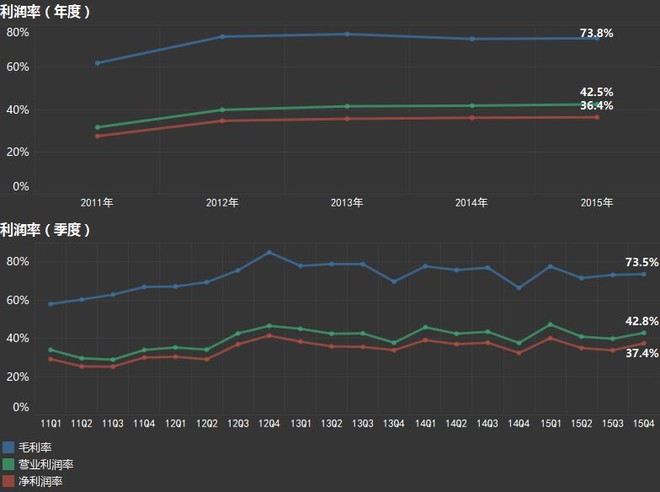Click the blue 毛利率 legend swatch
Viewport: 660px width, 492px height.
click(8, 447)
